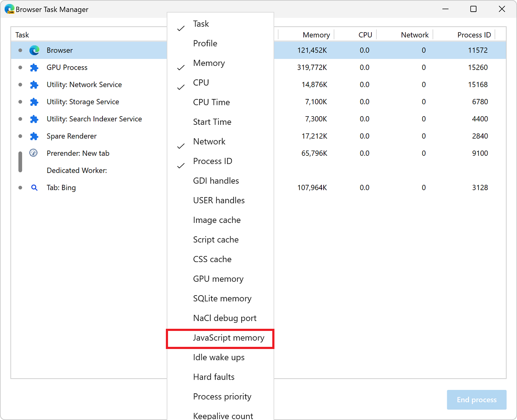
Task: Select the CPU Time menu entry
Action: point(212,102)
